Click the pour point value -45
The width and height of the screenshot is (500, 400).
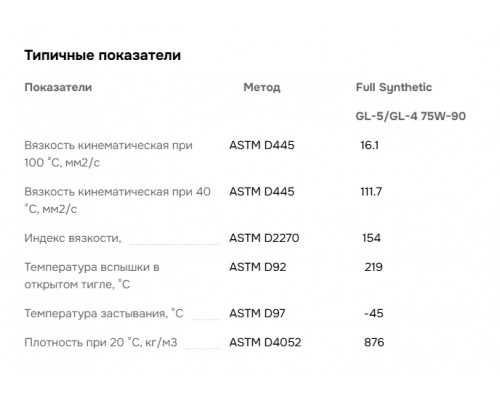(373, 313)
